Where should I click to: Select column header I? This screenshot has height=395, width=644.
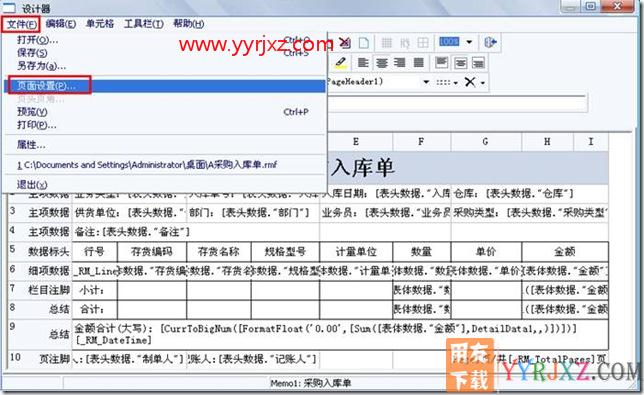click(591, 142)
